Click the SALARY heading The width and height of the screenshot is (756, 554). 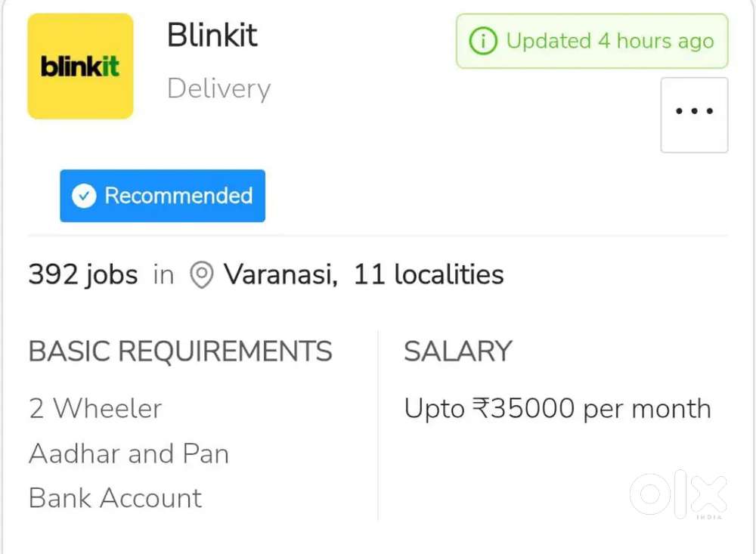pyautogui.click(x=458, y=351)
